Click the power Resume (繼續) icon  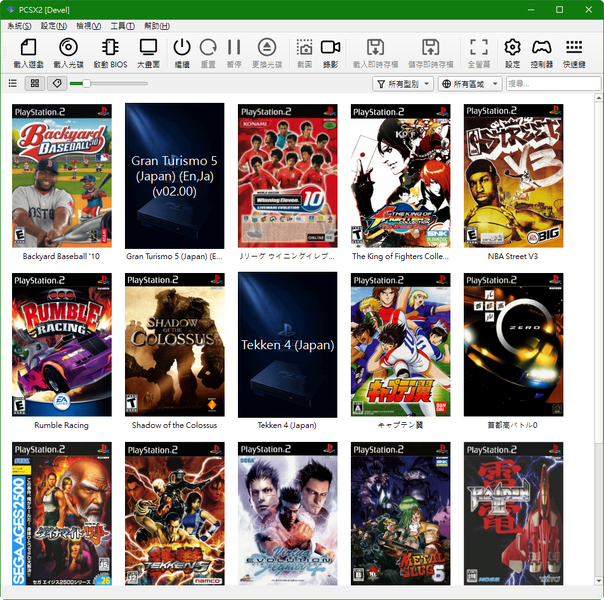[x=182, y=48]
